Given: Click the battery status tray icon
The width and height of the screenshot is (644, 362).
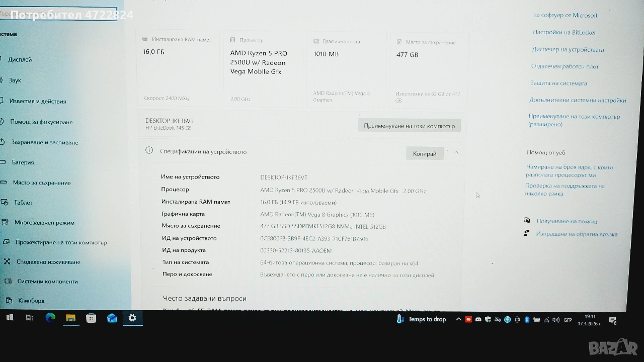Looking at the screenshot, I should 537,320.
